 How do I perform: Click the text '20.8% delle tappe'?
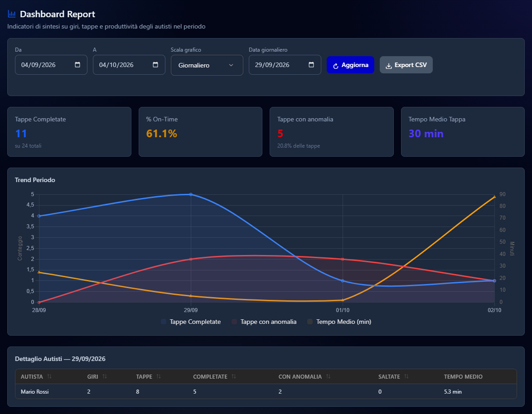[x=299, y=146]
